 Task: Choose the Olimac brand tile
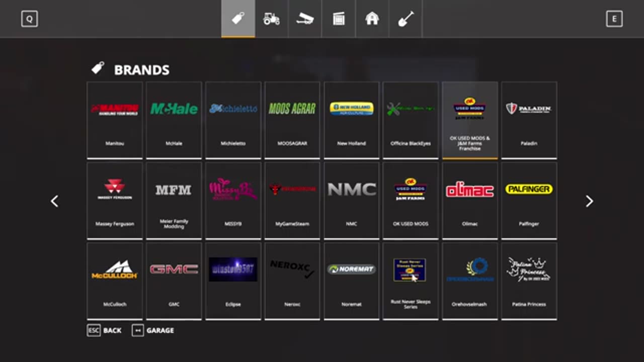click(470, 201)
